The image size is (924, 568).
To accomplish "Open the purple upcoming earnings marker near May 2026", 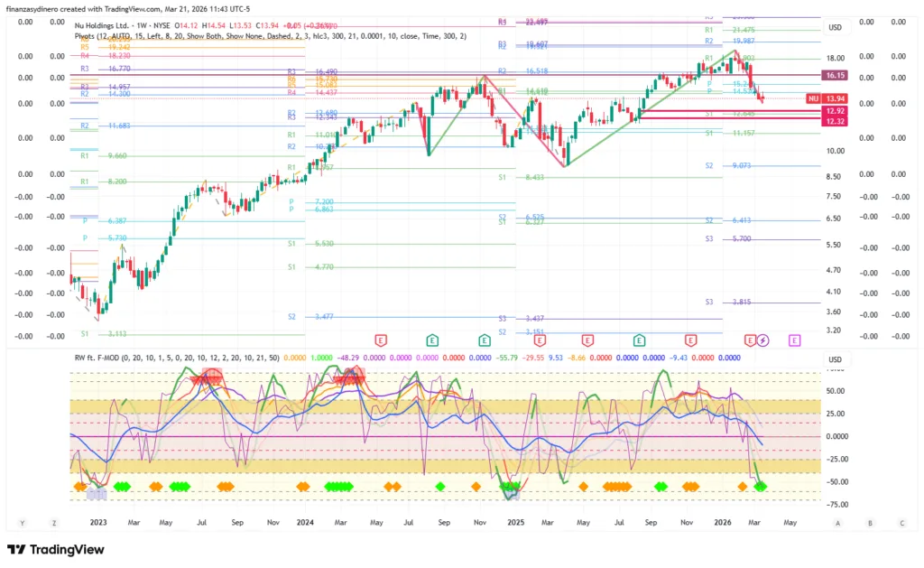I will pyautogui.click(x=795, y=340).
